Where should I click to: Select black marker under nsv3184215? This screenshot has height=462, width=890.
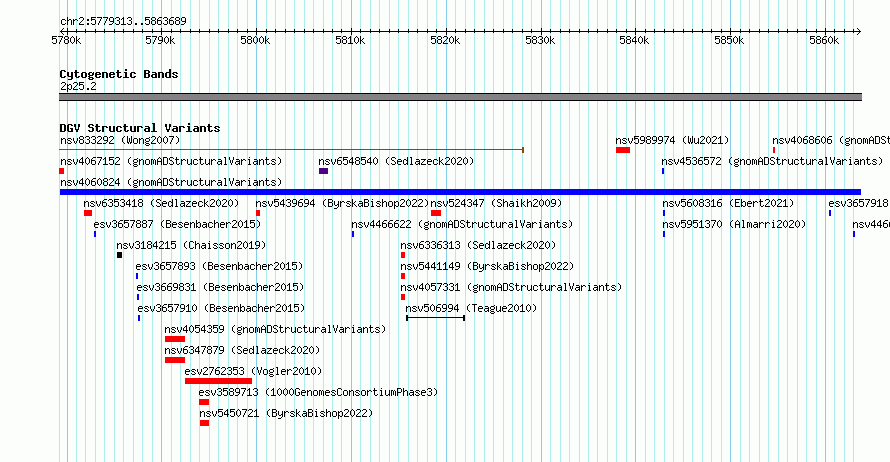pos(119,255)
